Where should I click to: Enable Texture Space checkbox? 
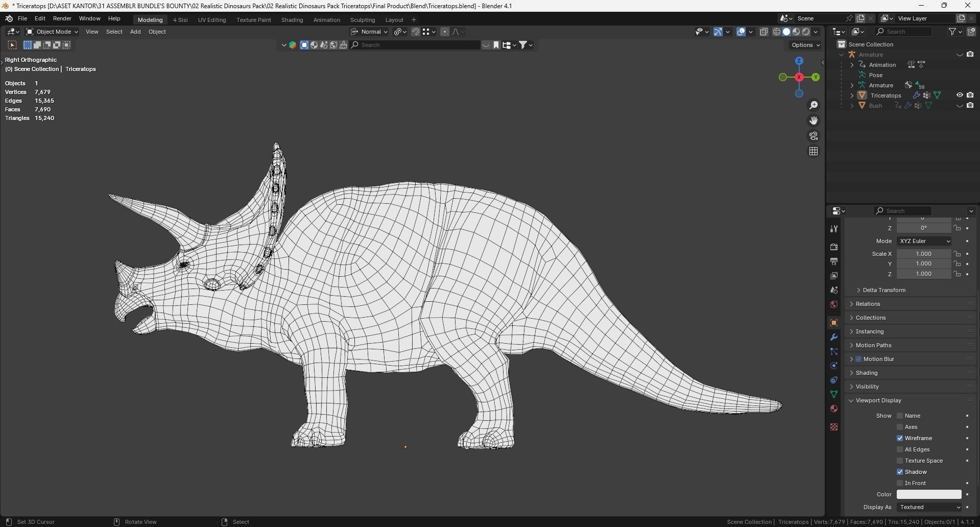(x=900, y=461)
